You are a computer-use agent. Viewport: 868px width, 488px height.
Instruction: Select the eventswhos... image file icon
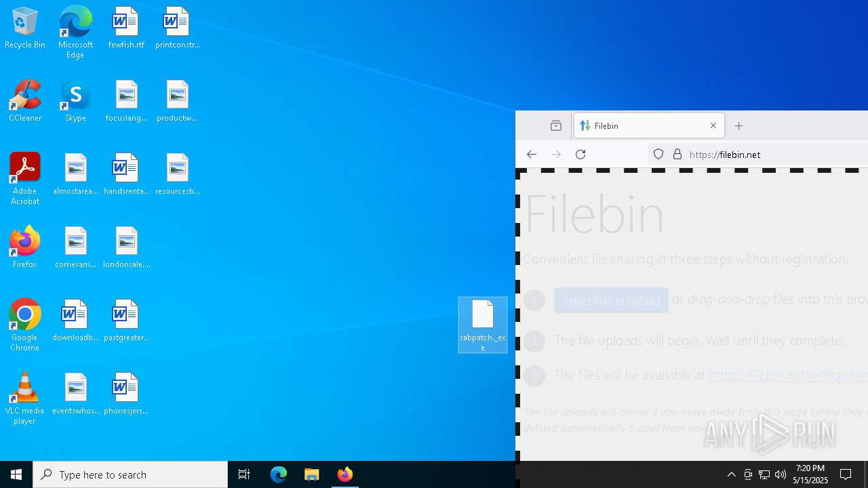(x=75, y=394)
